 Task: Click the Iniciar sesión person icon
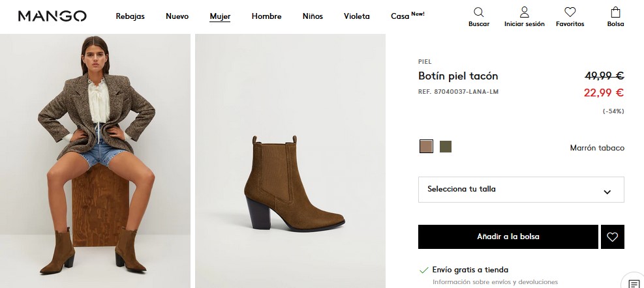tap(524, 12)
